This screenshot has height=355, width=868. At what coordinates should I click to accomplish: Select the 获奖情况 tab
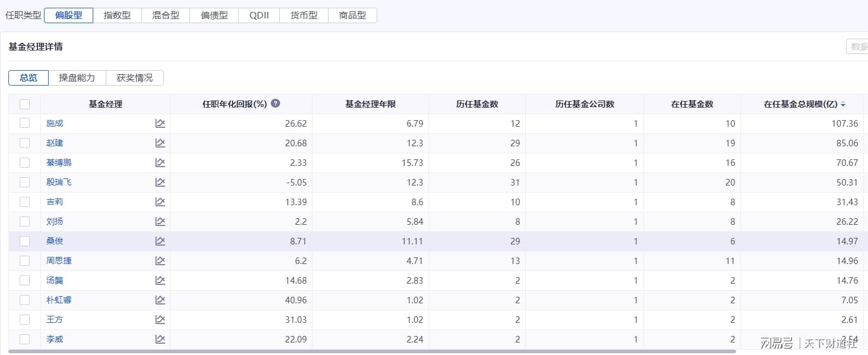click(134, 78)
